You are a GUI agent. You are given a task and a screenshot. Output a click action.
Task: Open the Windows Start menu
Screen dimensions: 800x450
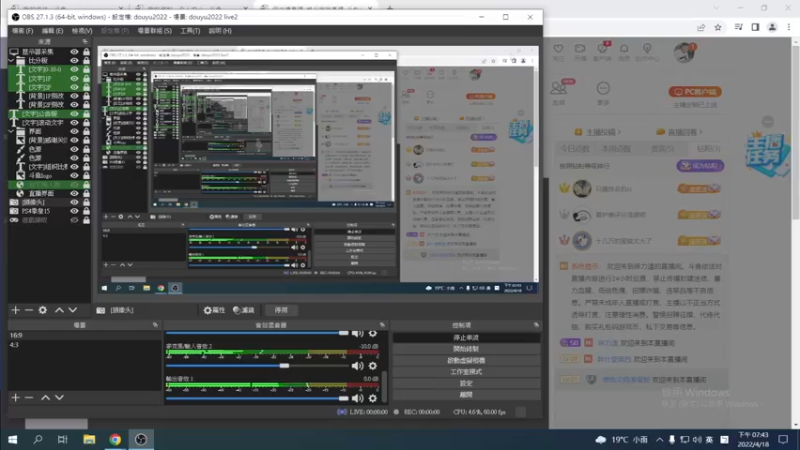(x=13, y=439)
